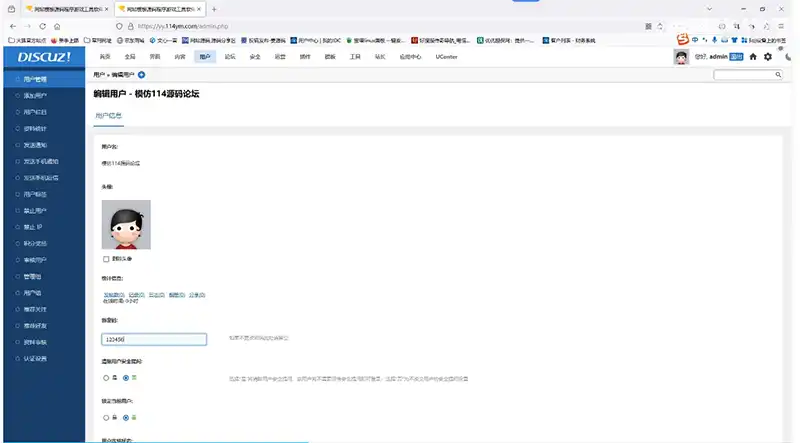Click the admin avatar in the top bar
Image resolution: width=800 pixels, height=443 pixels.
pos(682,57)
